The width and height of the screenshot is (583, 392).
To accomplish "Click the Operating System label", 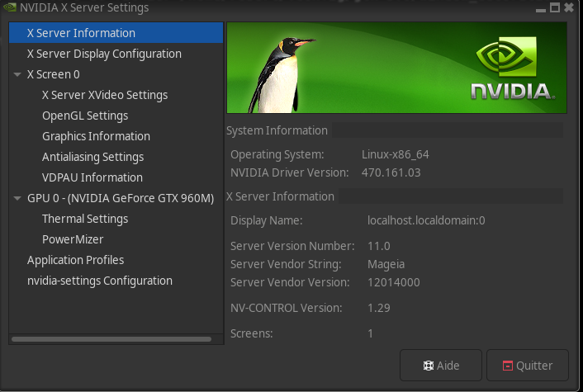I will point(277,154).
